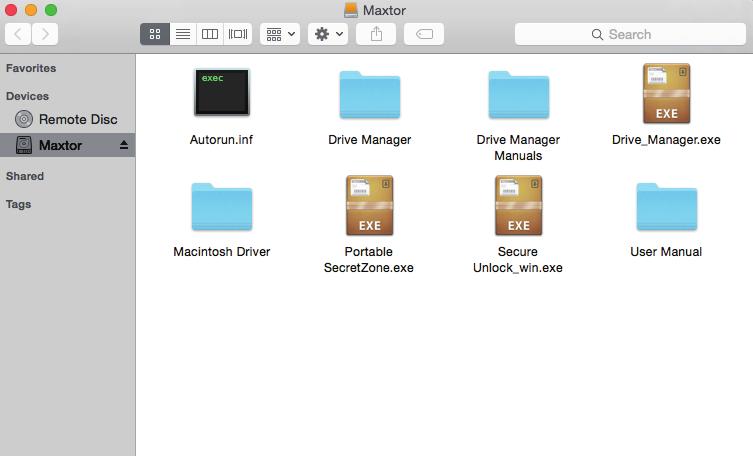Click the Shared sidebar heading
753x456 pixels.
[x=25, y=176]
